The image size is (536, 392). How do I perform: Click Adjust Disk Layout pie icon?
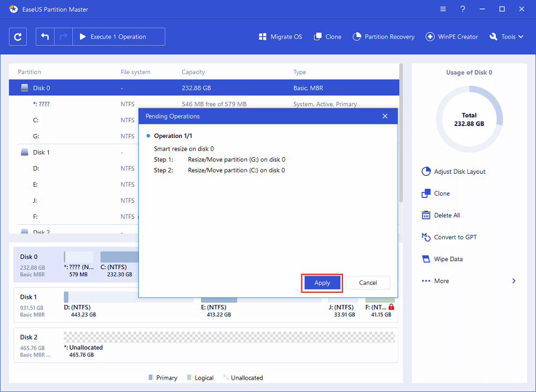pyautogui.click(x=426, y=172)
